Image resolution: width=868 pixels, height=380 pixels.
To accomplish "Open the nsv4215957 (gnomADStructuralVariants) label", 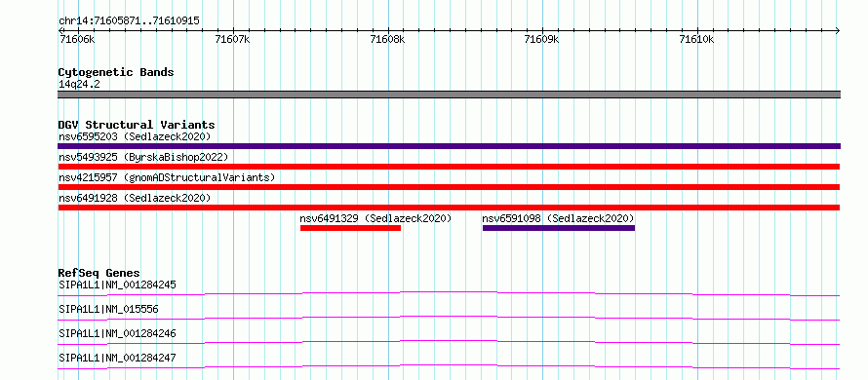I will [x=167, y=177].
